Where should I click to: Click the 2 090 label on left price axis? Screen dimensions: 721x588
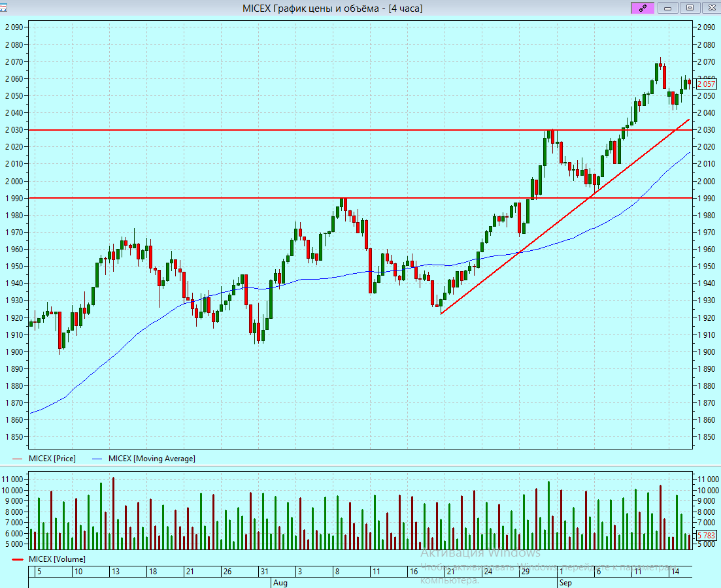14,27
